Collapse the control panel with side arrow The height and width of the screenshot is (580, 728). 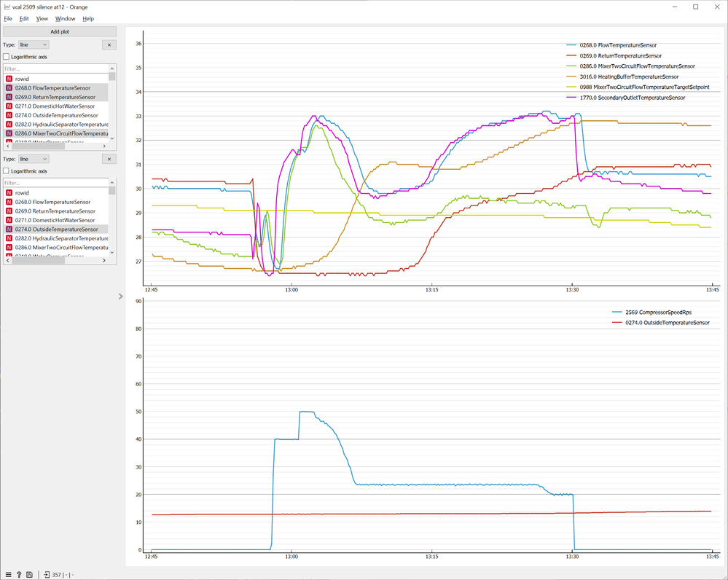pyautogui.click(x=120, y=296)
